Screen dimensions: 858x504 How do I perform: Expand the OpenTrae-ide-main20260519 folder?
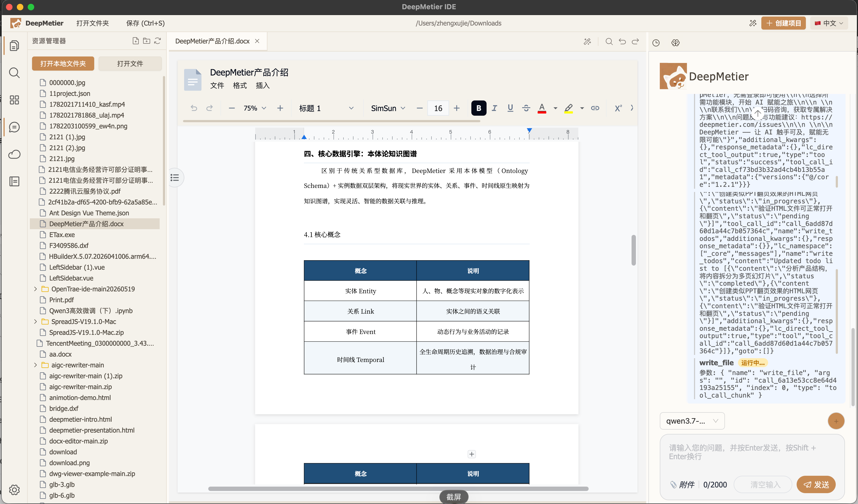coord(35,289)
